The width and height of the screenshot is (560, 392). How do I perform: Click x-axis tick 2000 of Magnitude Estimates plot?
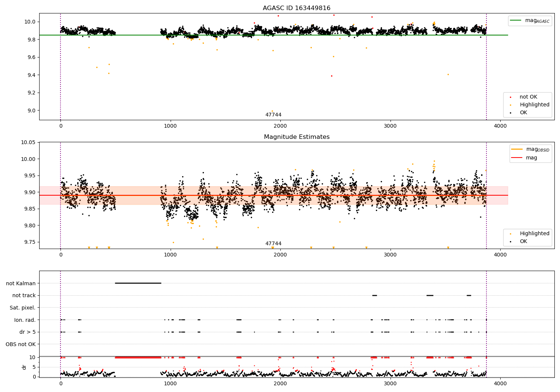pos(280,255)
